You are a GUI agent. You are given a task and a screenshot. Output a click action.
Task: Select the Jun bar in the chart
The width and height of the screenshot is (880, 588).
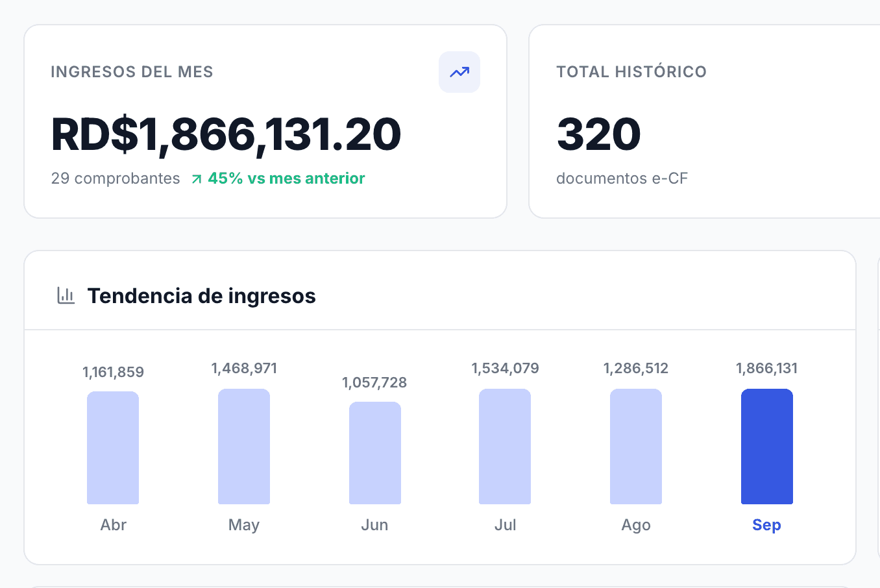click(x=375, y=453)
